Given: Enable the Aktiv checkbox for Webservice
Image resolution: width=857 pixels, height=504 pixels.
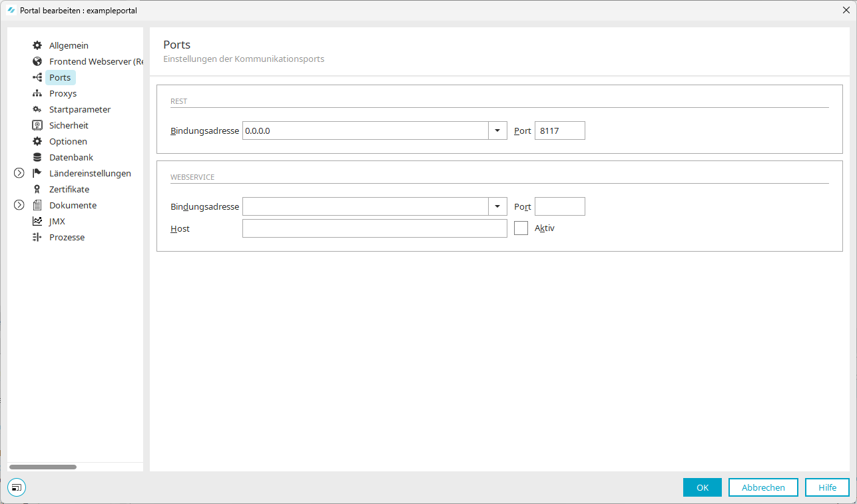Looking at the screenshot, I should [521, 228].
